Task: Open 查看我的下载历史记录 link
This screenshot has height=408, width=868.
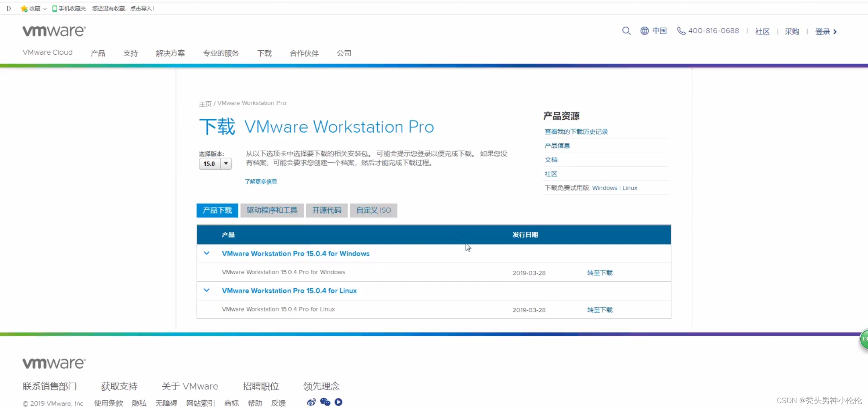Action: pyautogui.click(x=576, y=131)
